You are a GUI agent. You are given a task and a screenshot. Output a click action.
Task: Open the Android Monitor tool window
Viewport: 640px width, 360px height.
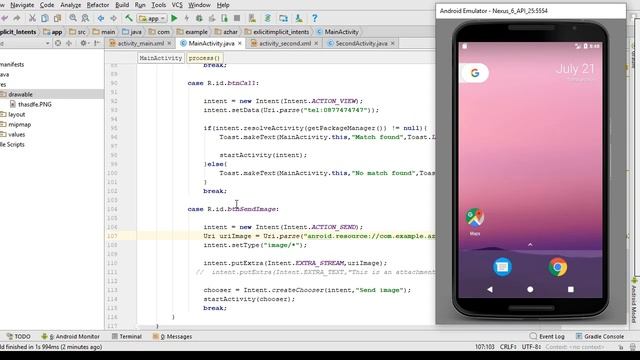tap(70, 336)
